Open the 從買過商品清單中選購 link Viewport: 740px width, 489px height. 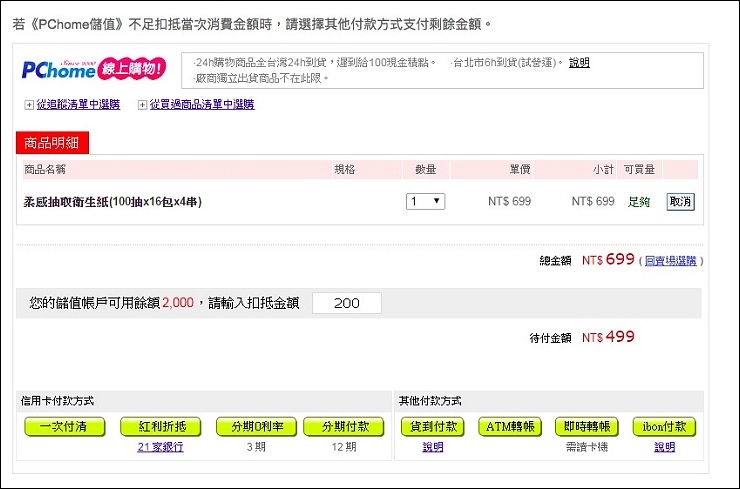[x=202, y=104]
